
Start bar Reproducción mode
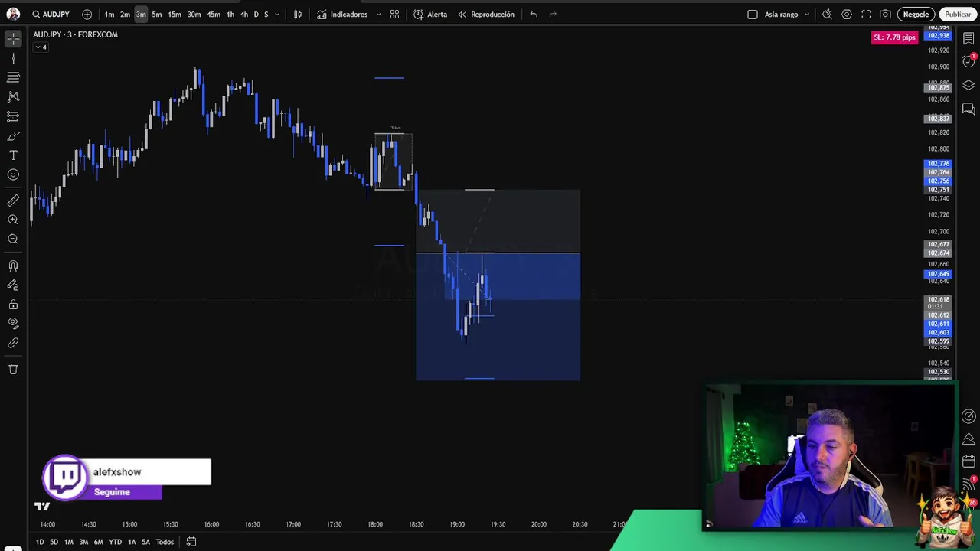pos(486,14)
